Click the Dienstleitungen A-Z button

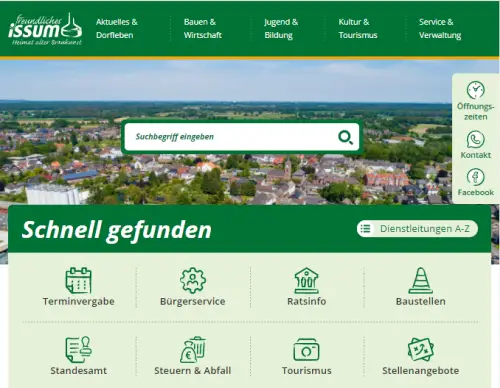[417, 229]
